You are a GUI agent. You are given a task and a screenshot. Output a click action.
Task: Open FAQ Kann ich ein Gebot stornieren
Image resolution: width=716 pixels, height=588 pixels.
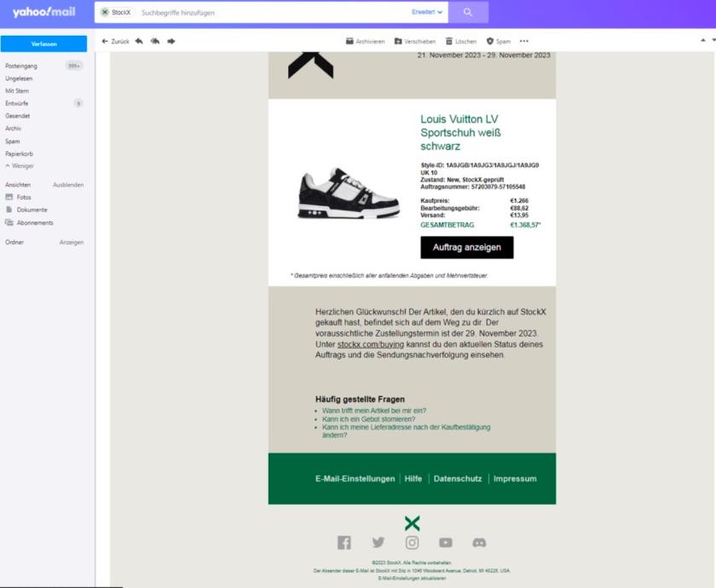(368, 419)
